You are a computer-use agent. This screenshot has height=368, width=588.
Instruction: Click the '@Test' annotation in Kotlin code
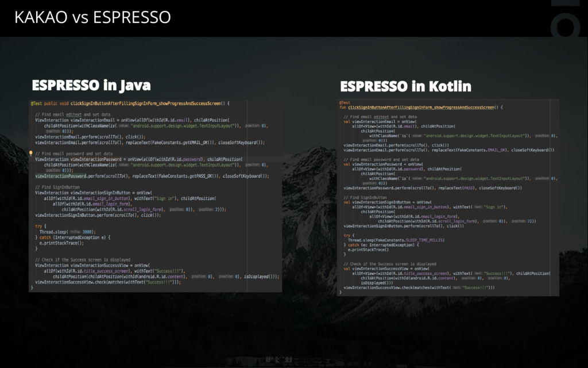(345, 102)
